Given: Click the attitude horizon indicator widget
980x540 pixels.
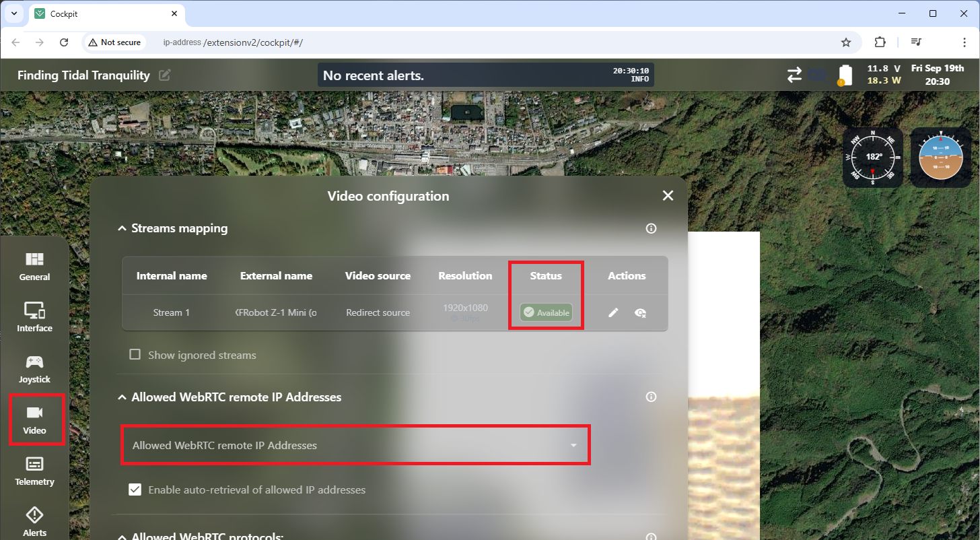Looking at the screenshot, I should 940,157.
